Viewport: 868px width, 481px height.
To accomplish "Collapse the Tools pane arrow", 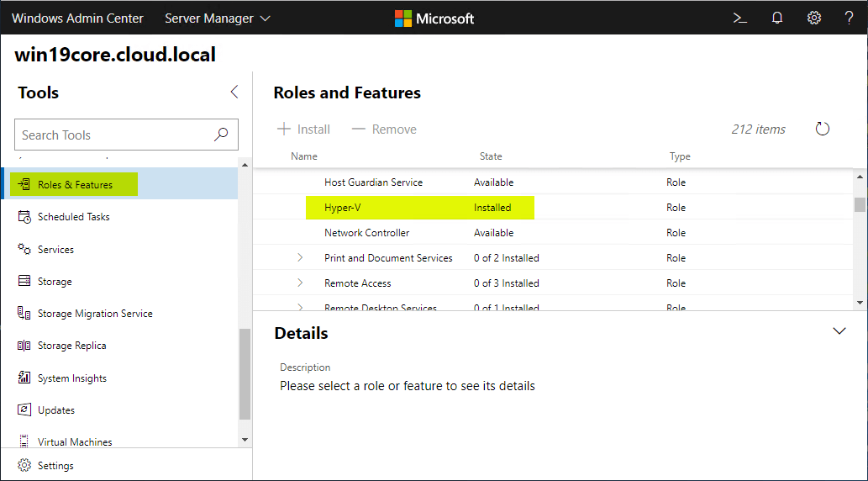I will click(234, 92).
